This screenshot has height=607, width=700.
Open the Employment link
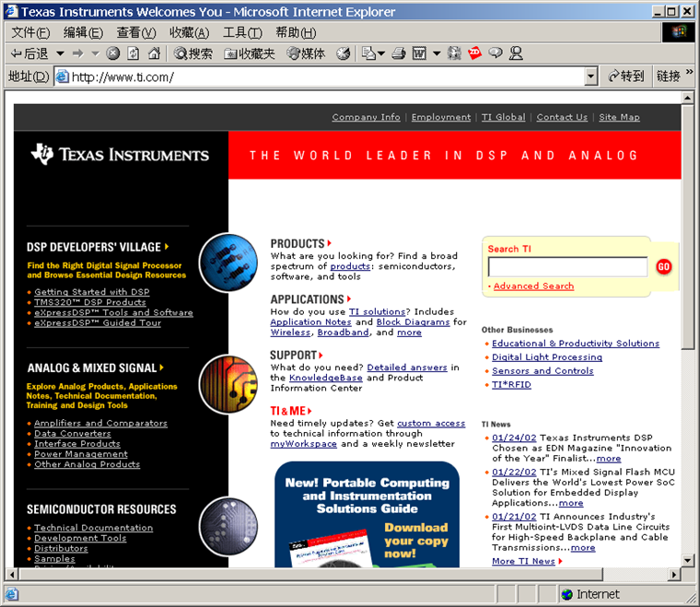tap(440, 117)
